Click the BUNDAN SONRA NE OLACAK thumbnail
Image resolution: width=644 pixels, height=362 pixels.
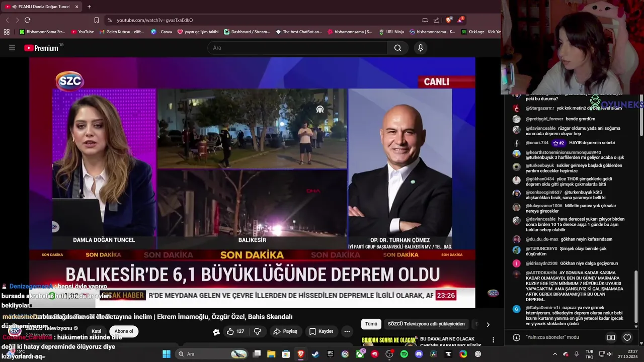click(389, 341)
